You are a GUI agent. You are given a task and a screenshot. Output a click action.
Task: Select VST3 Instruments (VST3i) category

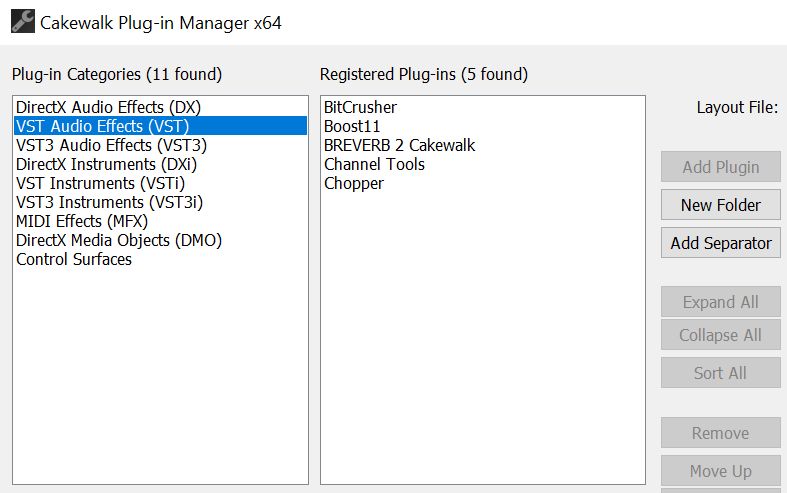[x=110, y=202]
